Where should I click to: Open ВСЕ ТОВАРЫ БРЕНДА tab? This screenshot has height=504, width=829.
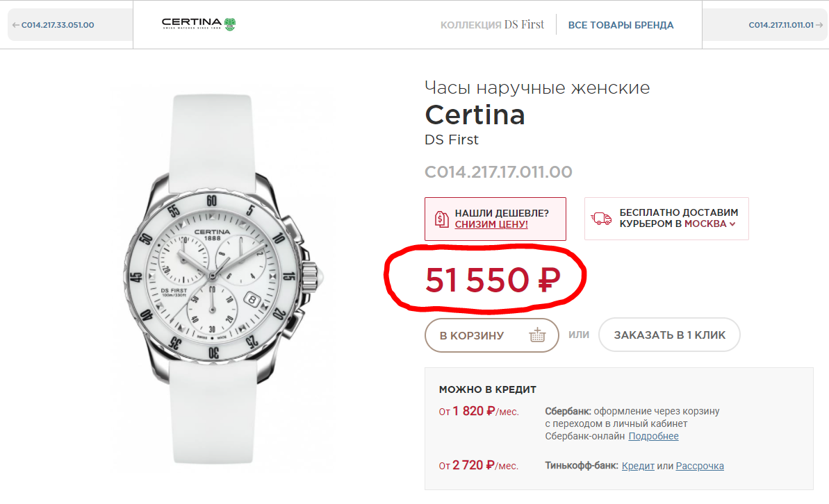pyautogui.click(x=621, y=25)
